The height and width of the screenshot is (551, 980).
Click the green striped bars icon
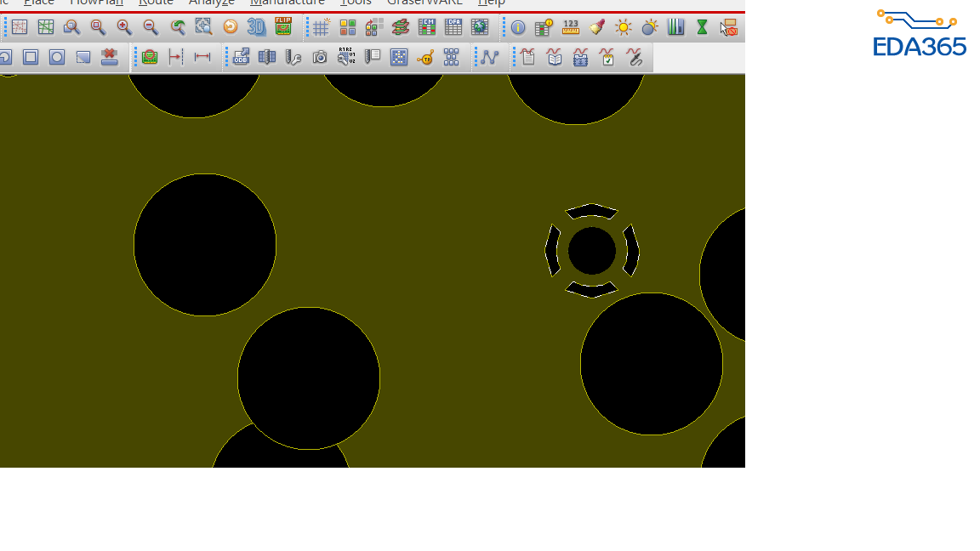click(675, 27)
